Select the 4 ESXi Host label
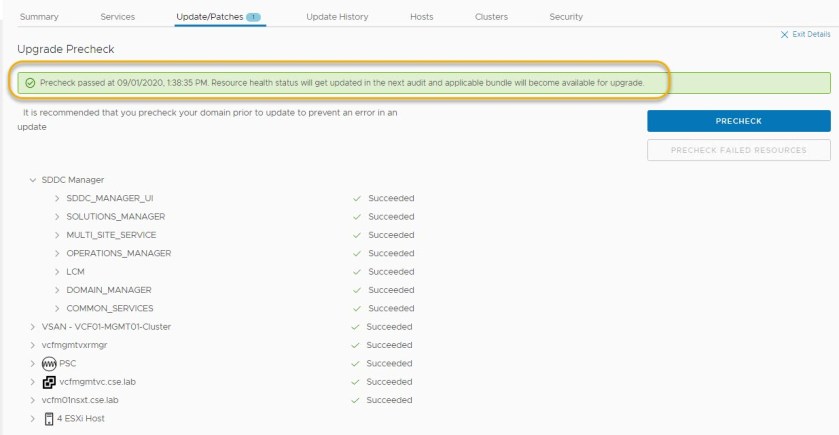Screen dimensions: 839x435 [81, 418]
